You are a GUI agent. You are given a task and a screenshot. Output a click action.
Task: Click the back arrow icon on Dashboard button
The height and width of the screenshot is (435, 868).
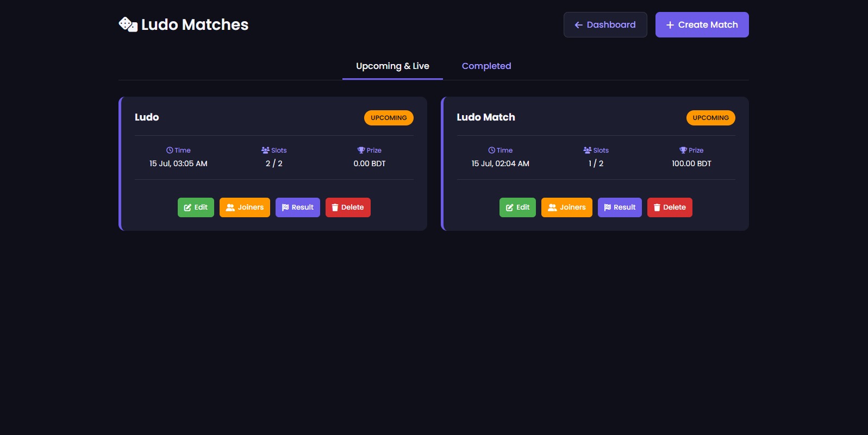[x=579, y=25]
